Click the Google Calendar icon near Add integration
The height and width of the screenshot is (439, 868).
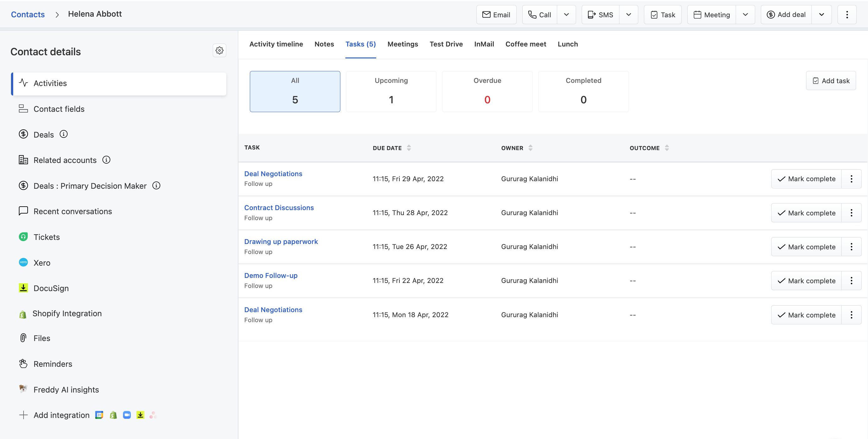pos(99,415)
